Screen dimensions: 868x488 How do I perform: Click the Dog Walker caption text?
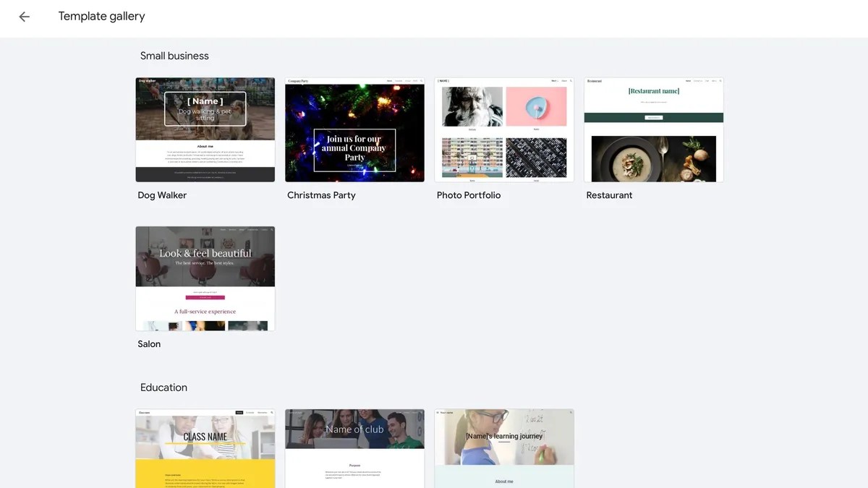coord(162,195)
